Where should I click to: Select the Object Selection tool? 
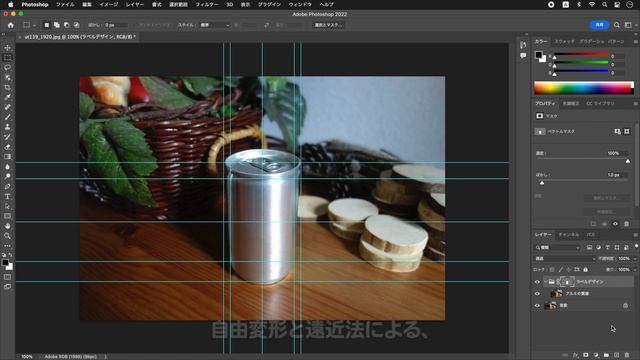point(7,78)
